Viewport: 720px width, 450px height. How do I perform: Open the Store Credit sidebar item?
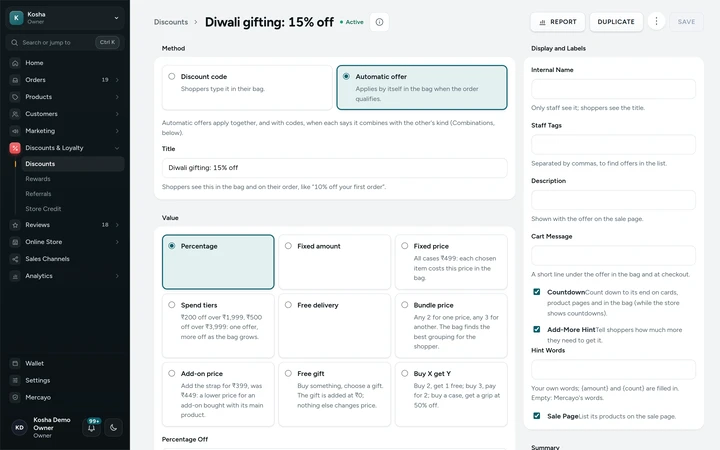tap(73, 209)
